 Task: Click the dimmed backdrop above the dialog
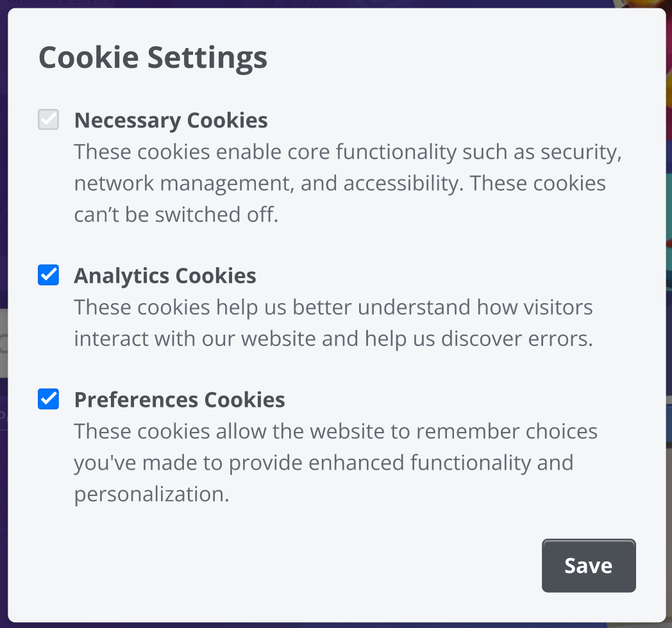pos(321,3)
